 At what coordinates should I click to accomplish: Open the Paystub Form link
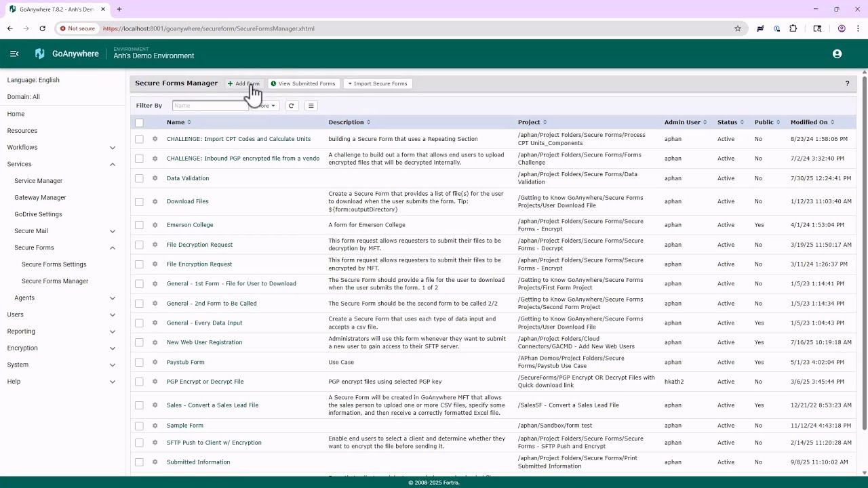click(x=186, y=363)
